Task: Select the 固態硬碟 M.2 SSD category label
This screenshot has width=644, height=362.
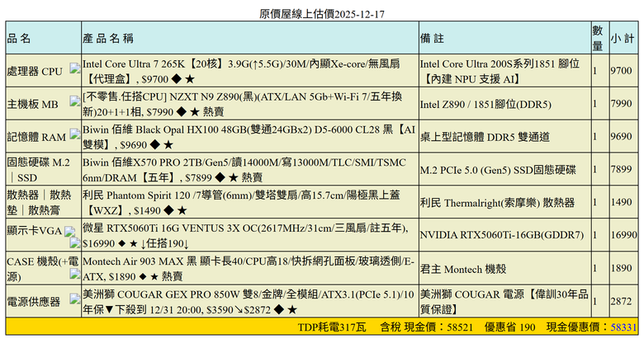Action: (x=39, y=170)
